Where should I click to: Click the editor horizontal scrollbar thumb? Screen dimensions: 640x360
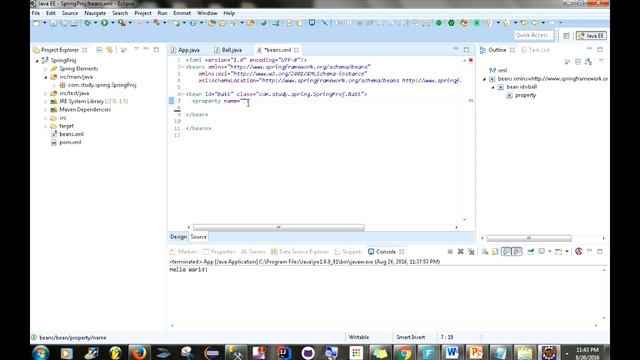tap(279, 227)
